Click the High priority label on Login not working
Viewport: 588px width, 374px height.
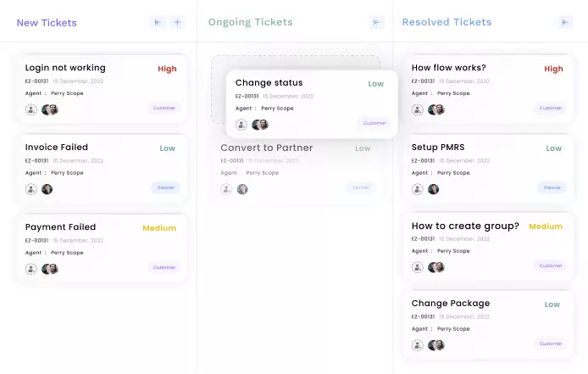(167, 69)
